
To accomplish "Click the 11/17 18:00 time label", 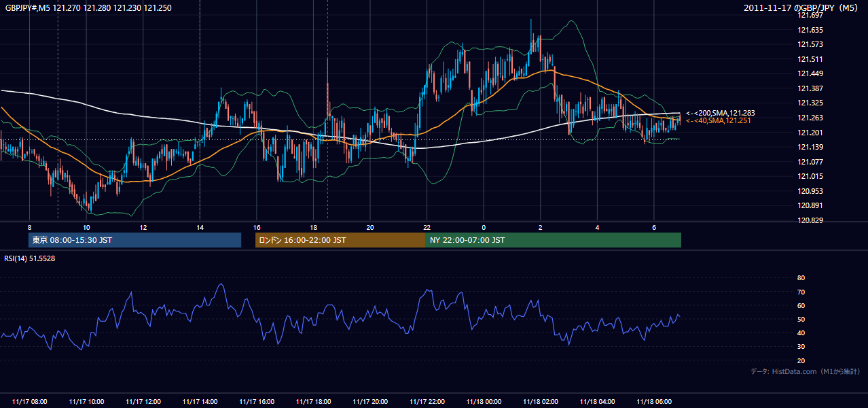I will (x=314, y=401).
